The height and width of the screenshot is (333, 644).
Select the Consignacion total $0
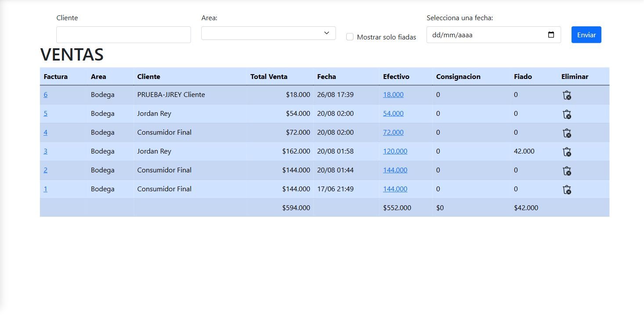tap(440, 208)
